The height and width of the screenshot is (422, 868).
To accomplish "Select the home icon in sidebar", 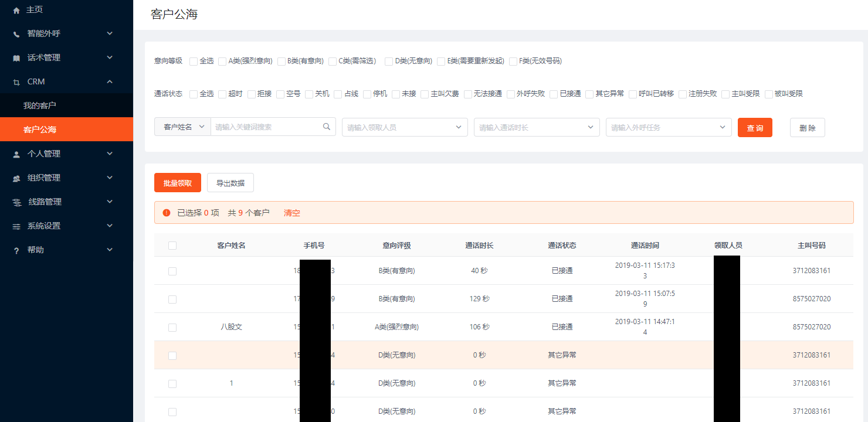I will click(x=16, y=9).
